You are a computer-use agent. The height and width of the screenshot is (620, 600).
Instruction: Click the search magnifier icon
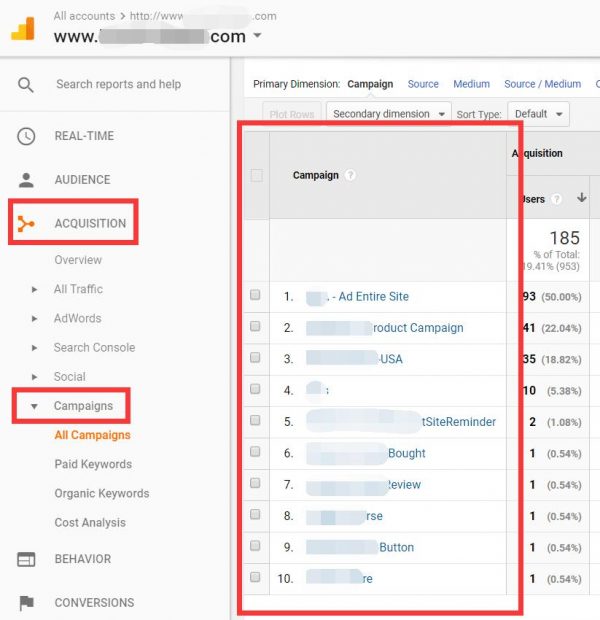pyautogui.click(x=26, y=85)
